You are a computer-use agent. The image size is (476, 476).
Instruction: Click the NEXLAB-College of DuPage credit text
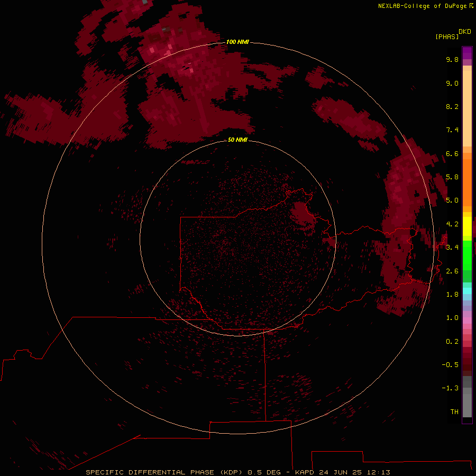422,6
